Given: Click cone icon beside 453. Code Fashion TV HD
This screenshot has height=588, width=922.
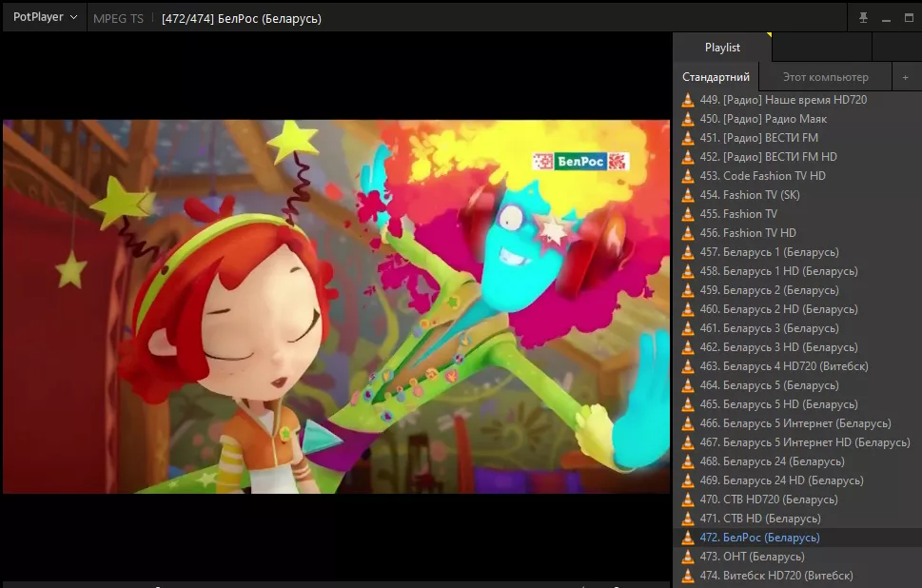Looking at the screenshot, I should (x=687, y=176).
